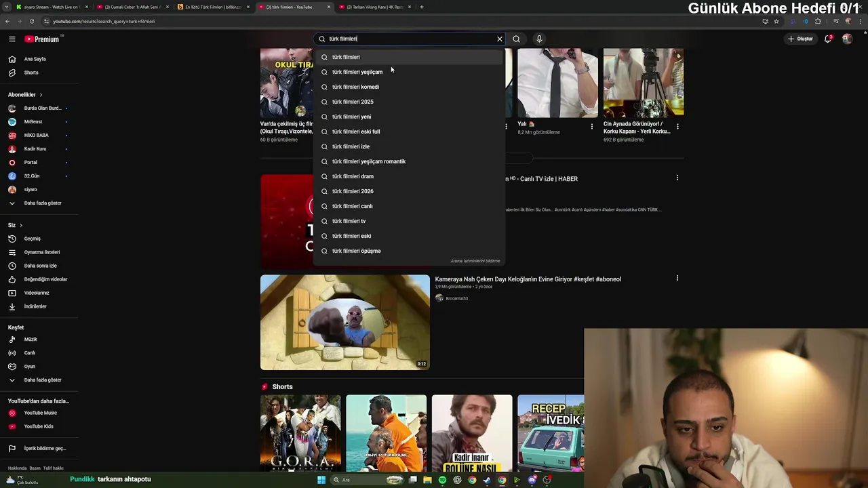This screenshot has width=868, height=488.
Task: Open Spotify from the taskbar
Action: click(442, 480)
